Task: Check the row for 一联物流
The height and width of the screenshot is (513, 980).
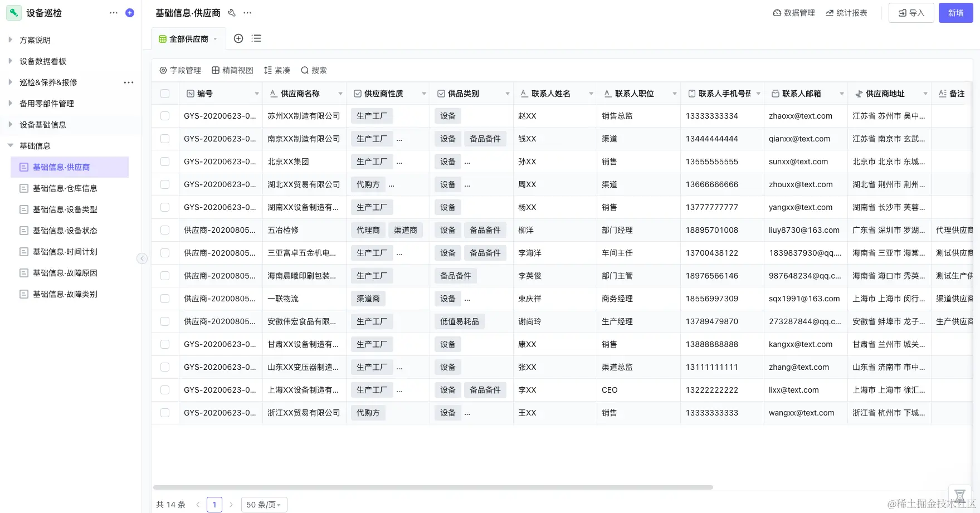Action: (165, 299)
